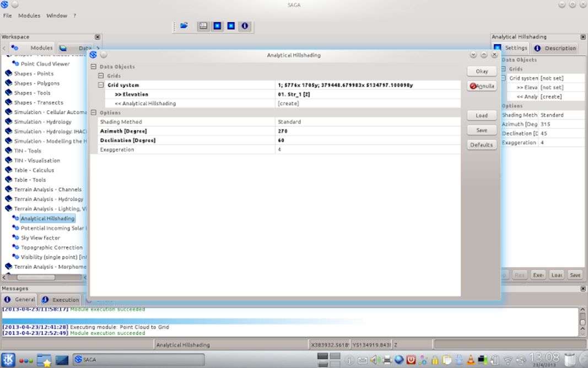588x368 pixels.
Task: Collapse the Grid system row expander
Action: [101, 86]
